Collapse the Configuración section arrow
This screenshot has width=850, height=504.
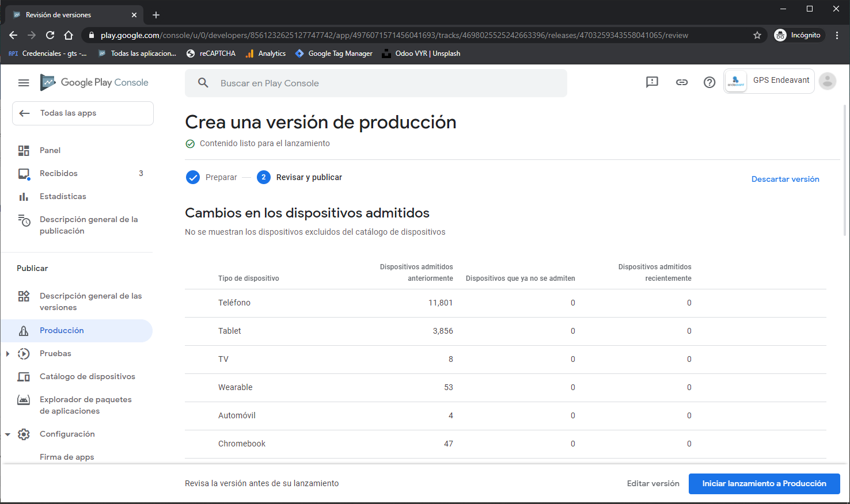(7, 434)
